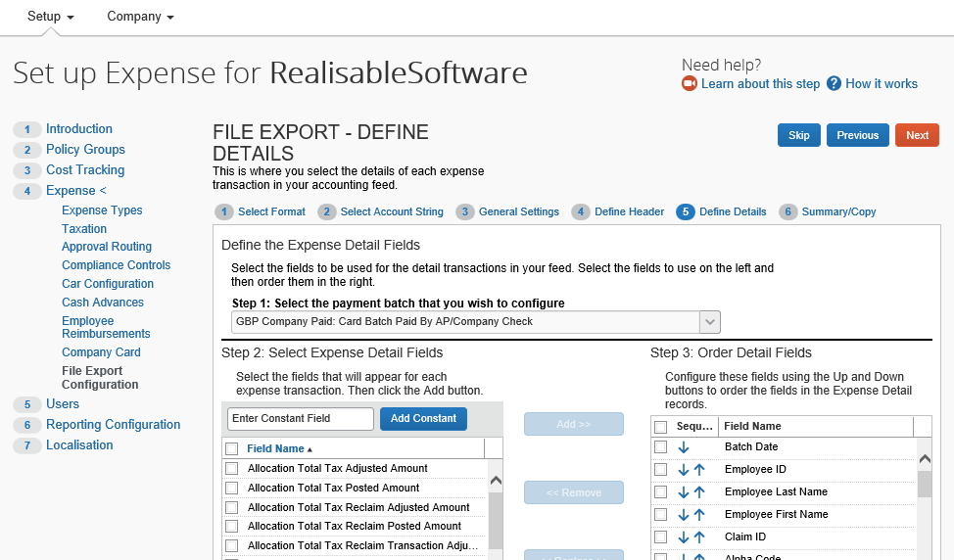Select all fields via Field Name header checkbox

point(232,448)
